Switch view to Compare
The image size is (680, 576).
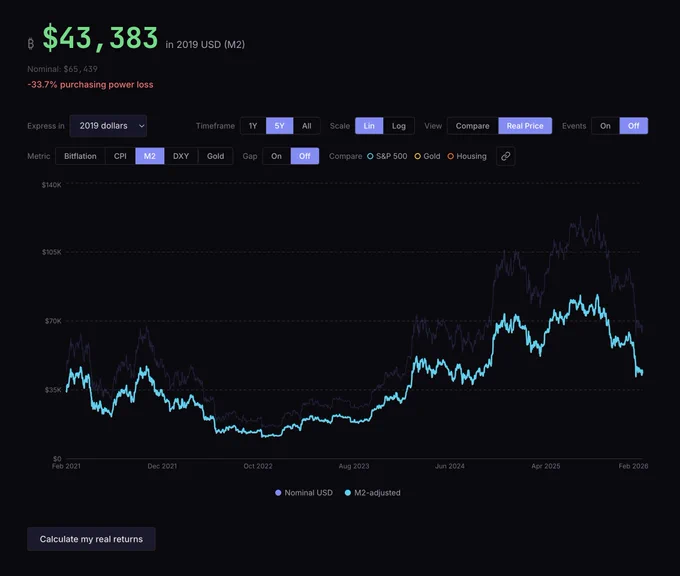tap(472, 126)
